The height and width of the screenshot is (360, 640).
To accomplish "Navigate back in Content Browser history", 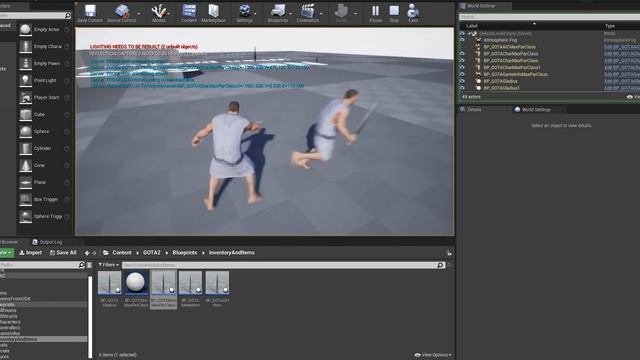I will click(87, 253).
